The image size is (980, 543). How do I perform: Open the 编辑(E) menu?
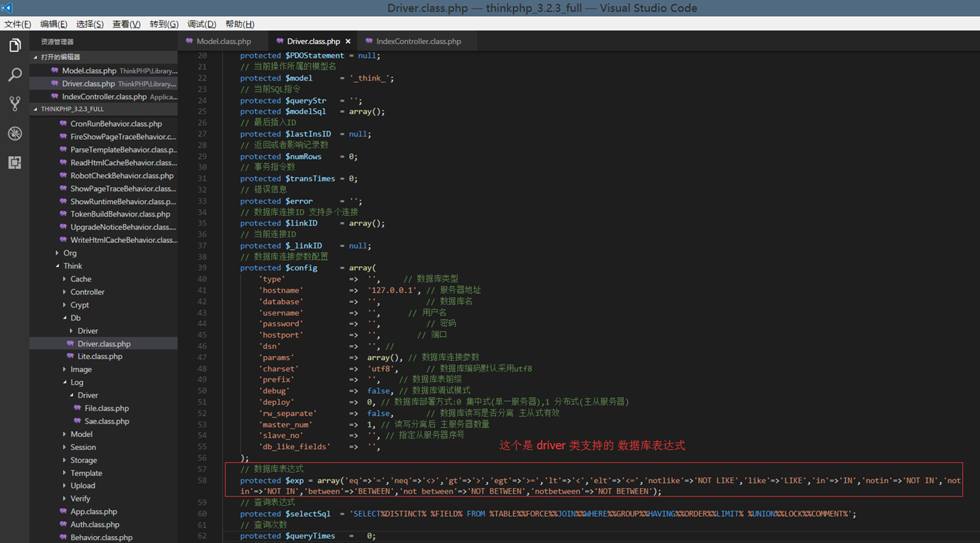point(54,24)
